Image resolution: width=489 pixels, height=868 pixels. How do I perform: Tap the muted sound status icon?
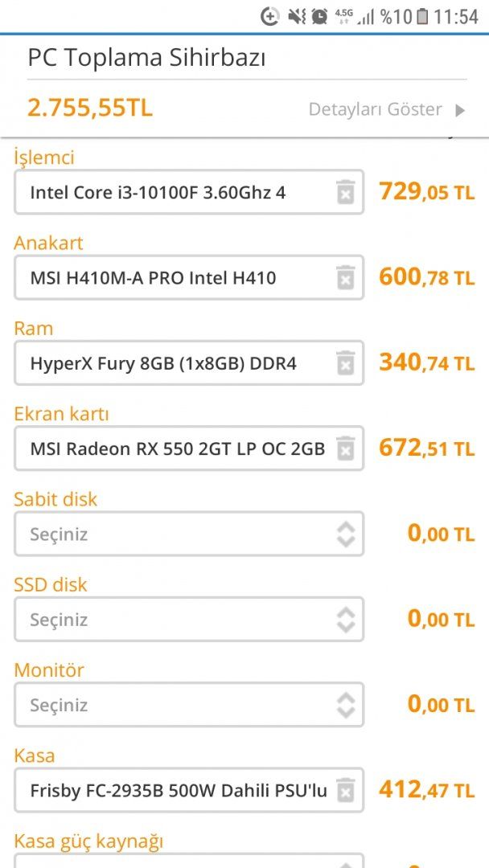pos(296,16)
